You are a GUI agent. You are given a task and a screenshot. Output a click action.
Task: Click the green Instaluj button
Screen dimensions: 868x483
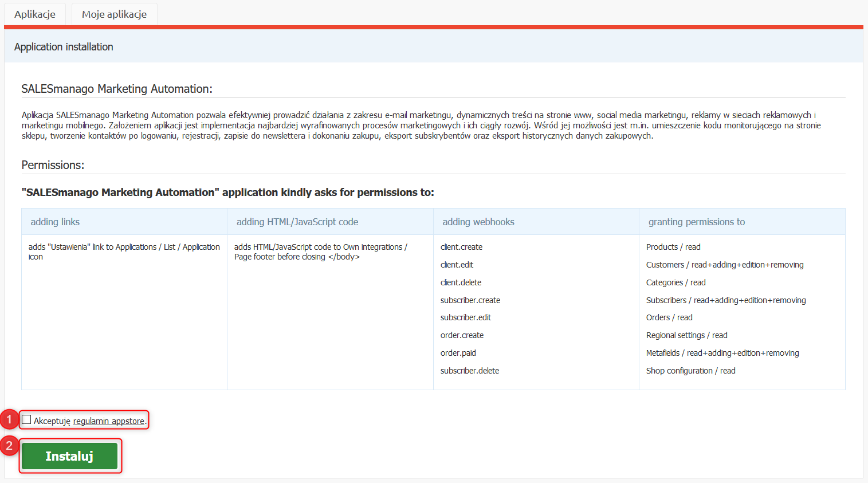pyautogui.click(x=69, y=456)
